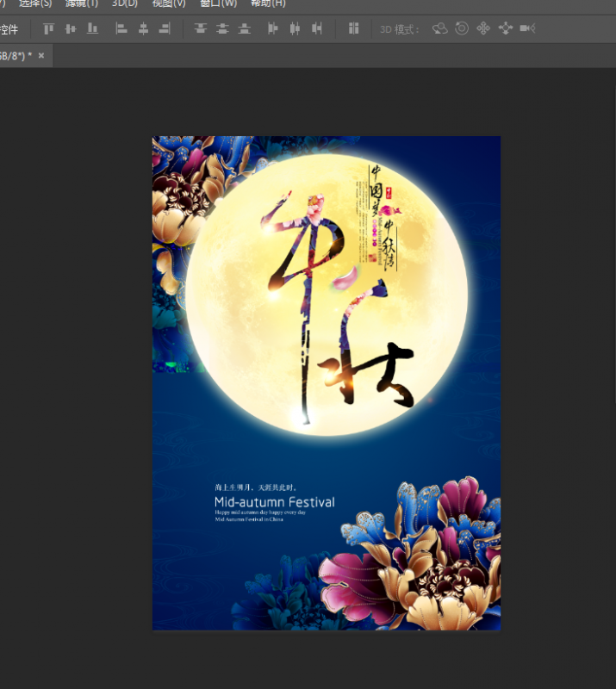
Task: Click the auto-align layers icon
Action: (x=353, y=29)
